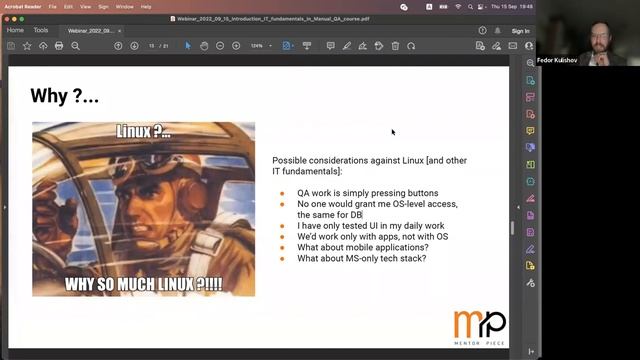Go to next page with down arrow
Screen dimensions: 640x360
(x=134, y=46)
